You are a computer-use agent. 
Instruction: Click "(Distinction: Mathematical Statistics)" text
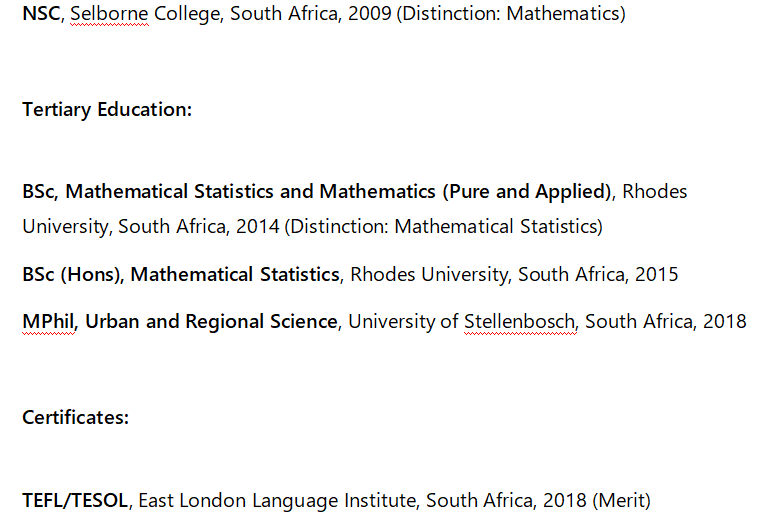pos(444,227)
